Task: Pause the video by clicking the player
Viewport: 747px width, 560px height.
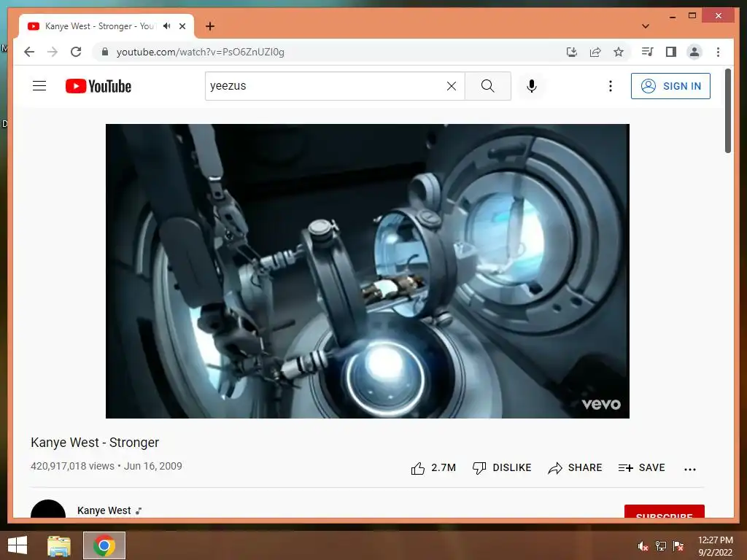Action: click(x=368, y=271)
